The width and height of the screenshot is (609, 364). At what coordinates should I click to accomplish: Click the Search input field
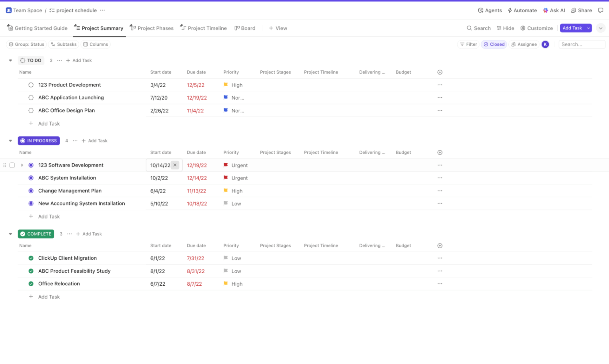[x=582, y=44]
